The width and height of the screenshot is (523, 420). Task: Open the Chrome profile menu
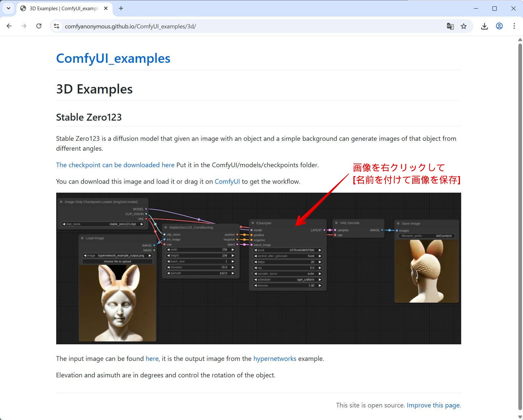499,26
